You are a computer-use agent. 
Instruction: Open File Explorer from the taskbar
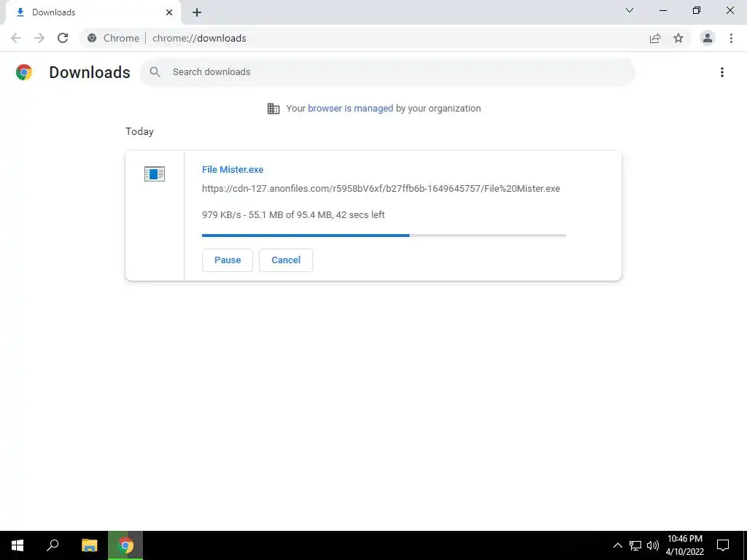coord(89,545)
